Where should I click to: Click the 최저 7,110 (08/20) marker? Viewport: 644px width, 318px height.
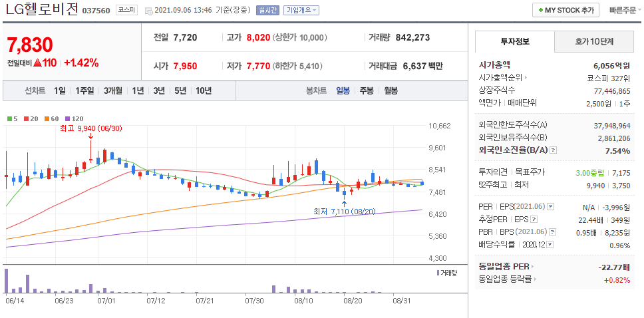[344, 211]
